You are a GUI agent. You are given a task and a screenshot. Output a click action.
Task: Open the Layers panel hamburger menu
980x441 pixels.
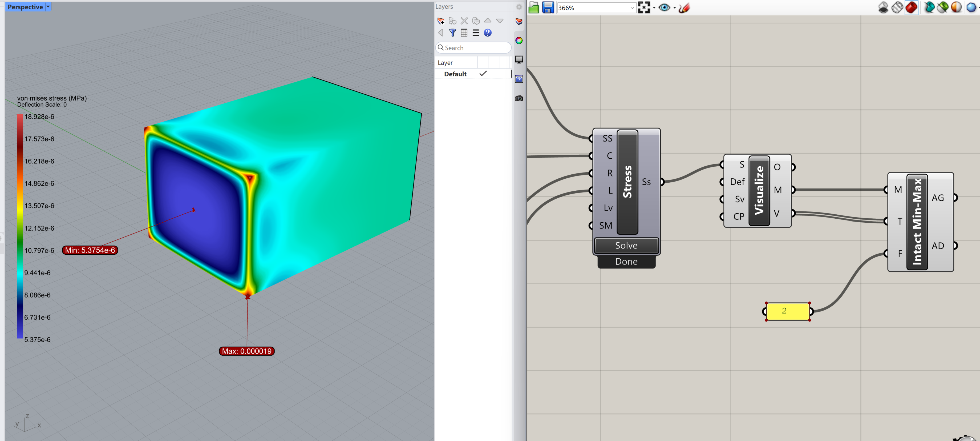(476, 33)
